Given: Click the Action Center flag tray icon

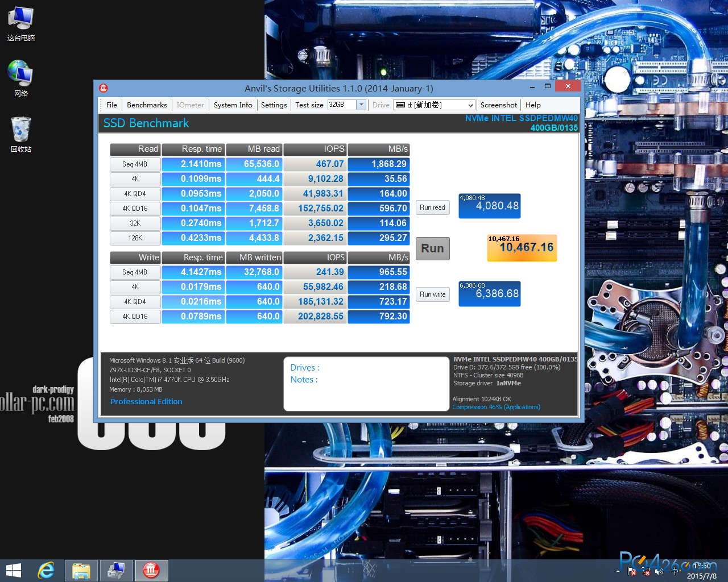Looking at the screenshot, I should pyautogui.click(x=631, y=571).
